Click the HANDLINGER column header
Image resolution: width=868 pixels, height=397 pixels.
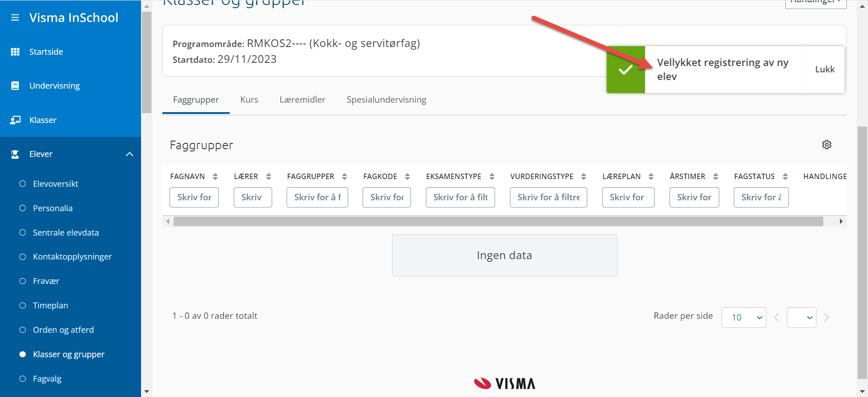point(825,176)
